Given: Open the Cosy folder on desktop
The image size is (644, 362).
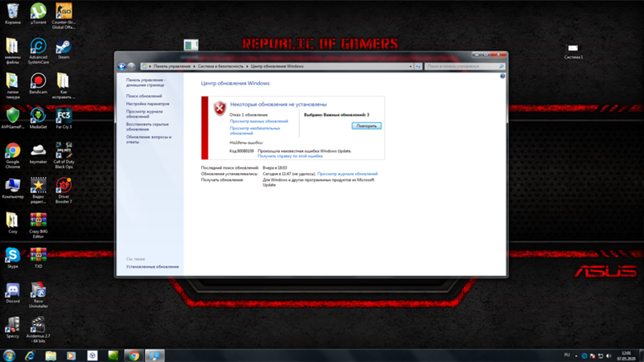Looking at the screenshot, I should pyautogui.click(x=13, y=223).
